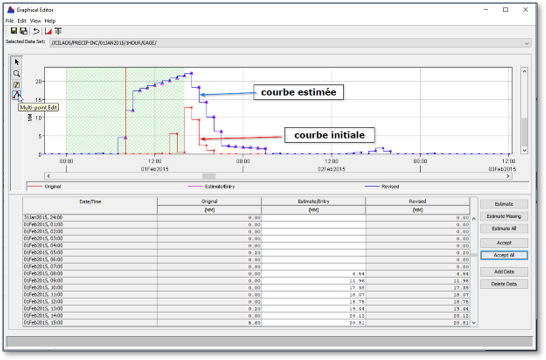Viewport: 546px width, 360px height.
Task: Click the Undo arrow icon
Action: [x=36, y=31]
